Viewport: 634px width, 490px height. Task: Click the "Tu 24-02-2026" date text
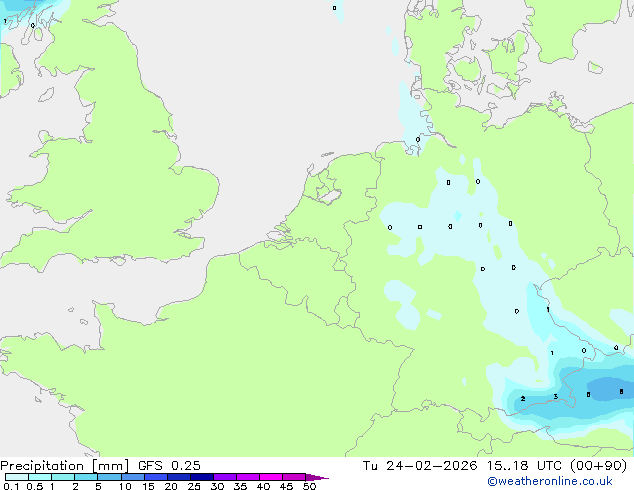click(420, 466)
